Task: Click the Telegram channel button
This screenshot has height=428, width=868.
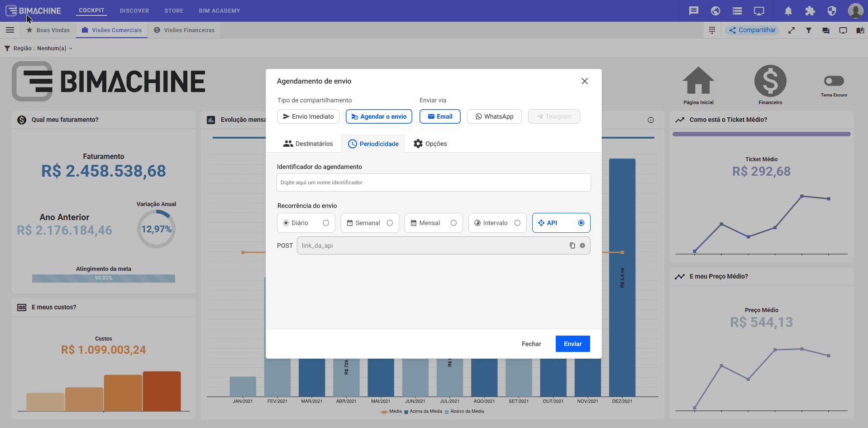Action: [554, 116]
